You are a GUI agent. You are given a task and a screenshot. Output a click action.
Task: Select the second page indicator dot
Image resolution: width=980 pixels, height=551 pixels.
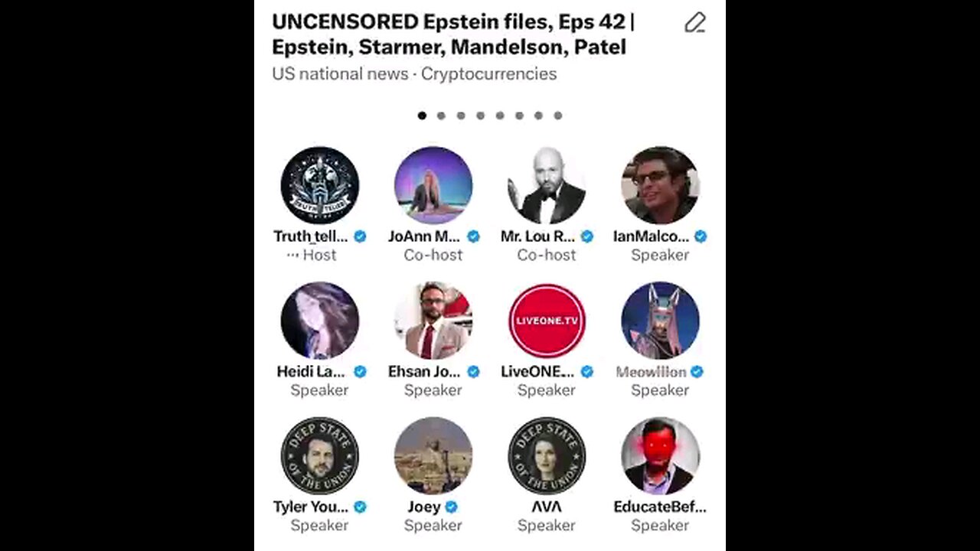(x=441, y=116)
